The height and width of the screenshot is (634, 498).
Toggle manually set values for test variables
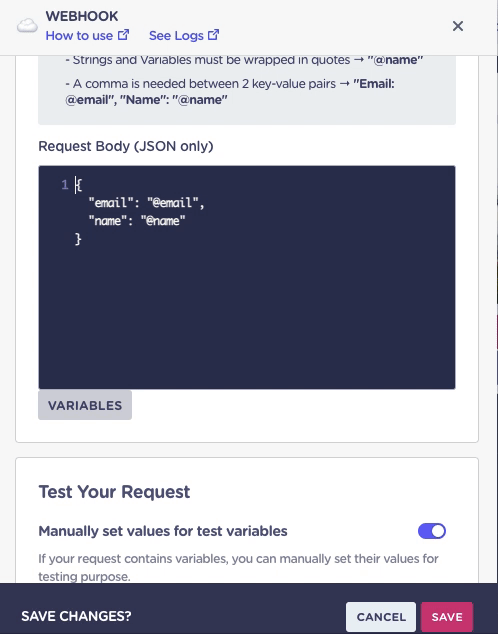click(432, 531)
